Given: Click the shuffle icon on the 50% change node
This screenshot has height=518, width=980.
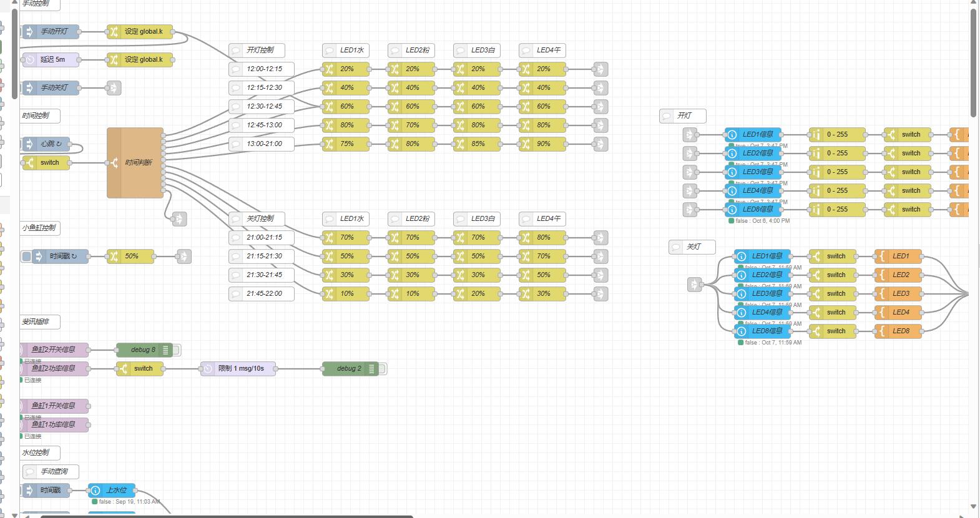Looking at the screenshot, I should [114, 256].
